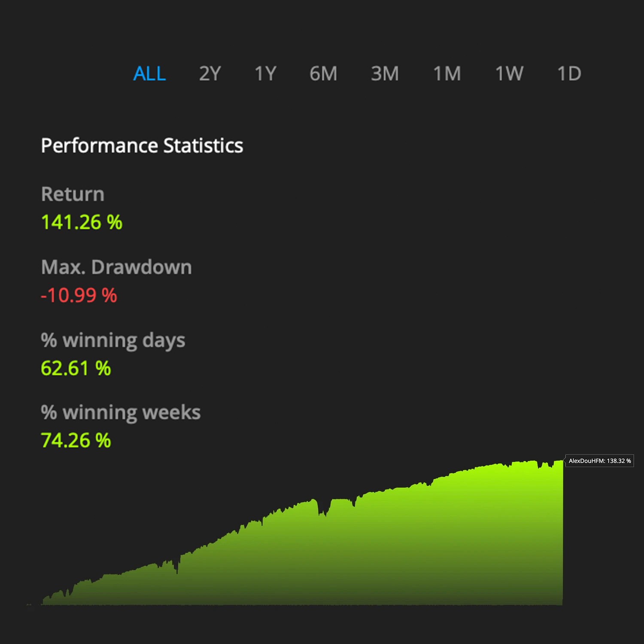
Task: View 6M performance data
Action: 323,73
